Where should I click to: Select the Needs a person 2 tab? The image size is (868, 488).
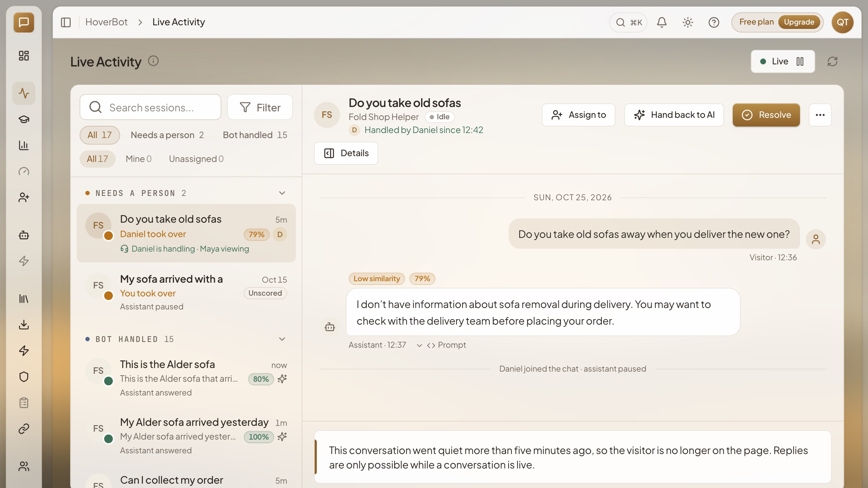pyautogui.click(x=167, y=135)
